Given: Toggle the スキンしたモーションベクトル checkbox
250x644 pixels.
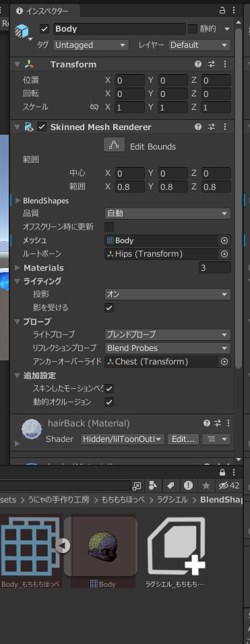Looking at the screenshot, I should tap(109, 389).
